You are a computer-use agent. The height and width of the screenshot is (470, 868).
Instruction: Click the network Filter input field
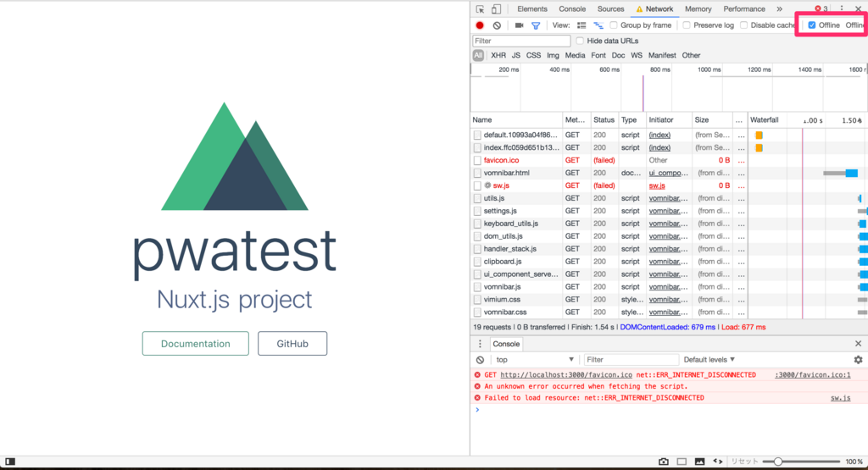[x=521, y=41]
